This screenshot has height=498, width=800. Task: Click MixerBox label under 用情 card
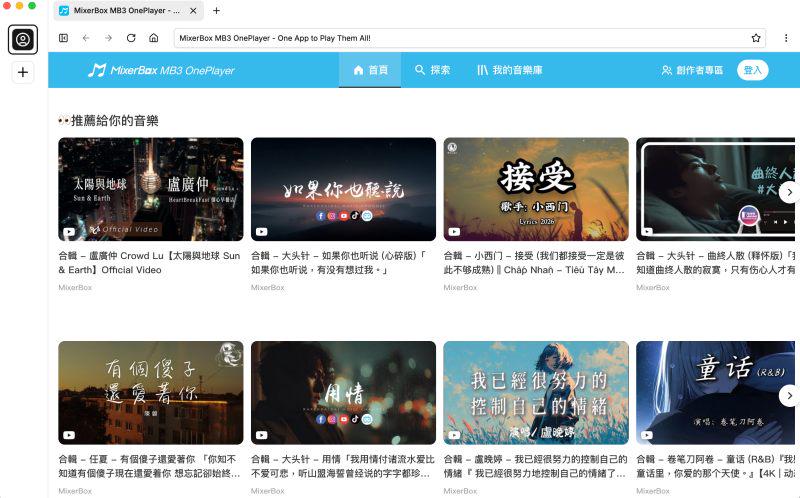tap(267, 491)
